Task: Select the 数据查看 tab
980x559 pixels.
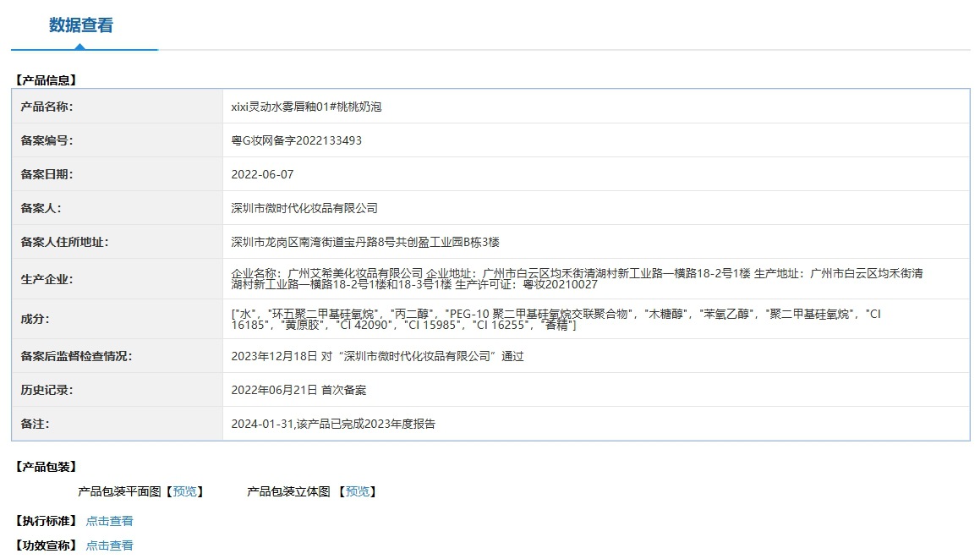Action: 81,25
